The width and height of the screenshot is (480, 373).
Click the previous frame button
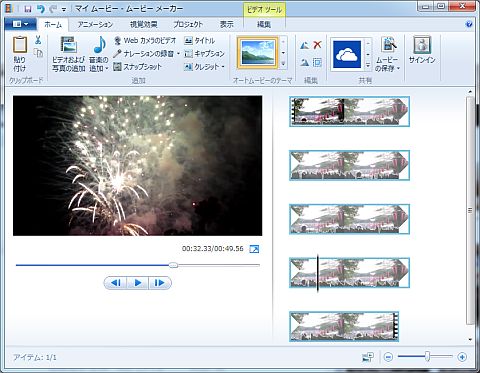[116, 283]
